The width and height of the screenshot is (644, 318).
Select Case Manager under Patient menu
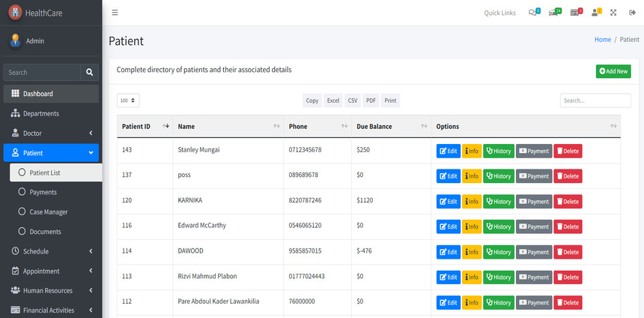coord(49,212)
